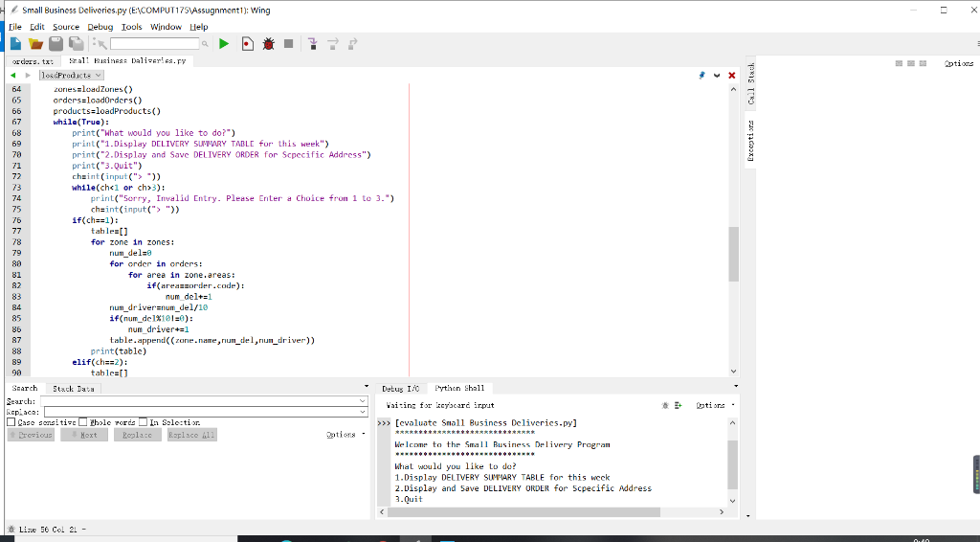Image resolution: width=980 pixels, height=542 pixels.
Task: Open the Debug menu
Action: (x=100, y=27)
